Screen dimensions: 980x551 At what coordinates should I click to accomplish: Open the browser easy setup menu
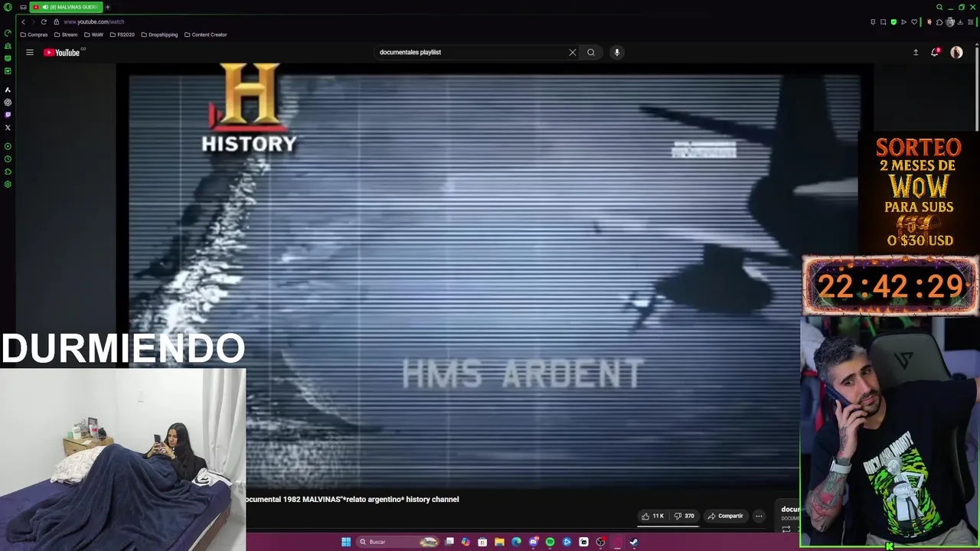(970, 21)
